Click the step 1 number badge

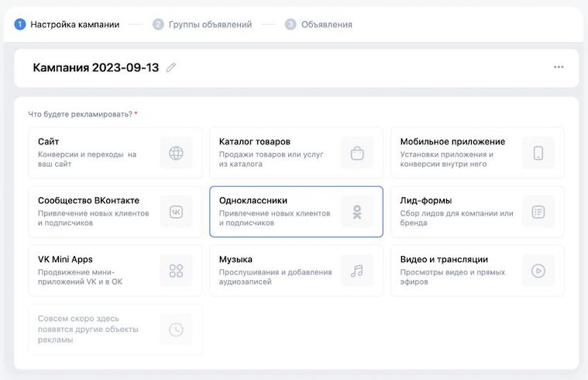[20, 24]
